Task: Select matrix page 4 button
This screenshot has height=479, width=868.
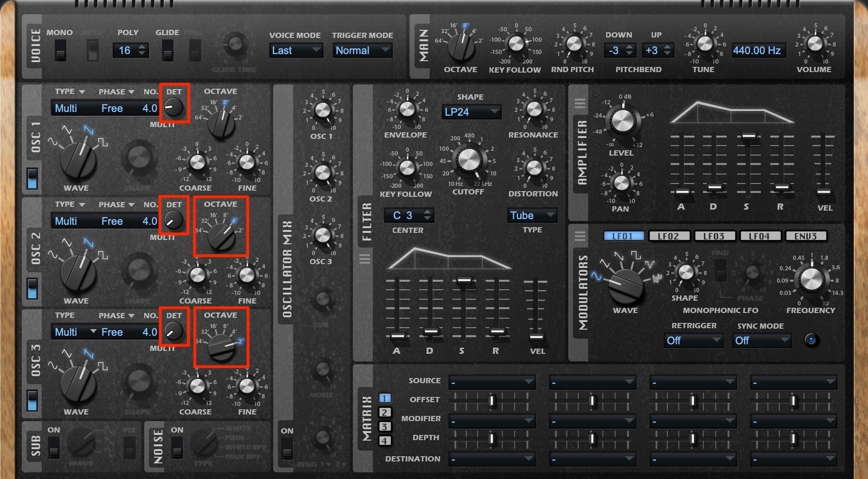Action: 385,441
